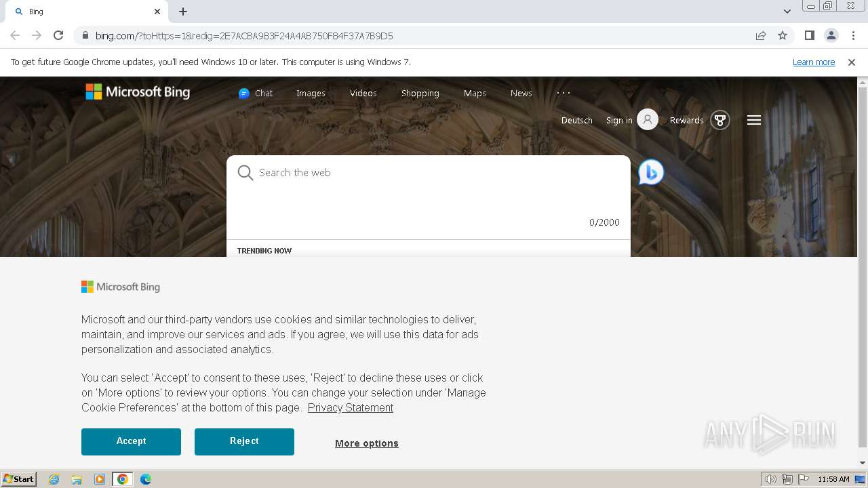Image resolution: width=868 pixels, height=488 pixels.
Task: Open the Shopping tab
Action: (420, 94)
